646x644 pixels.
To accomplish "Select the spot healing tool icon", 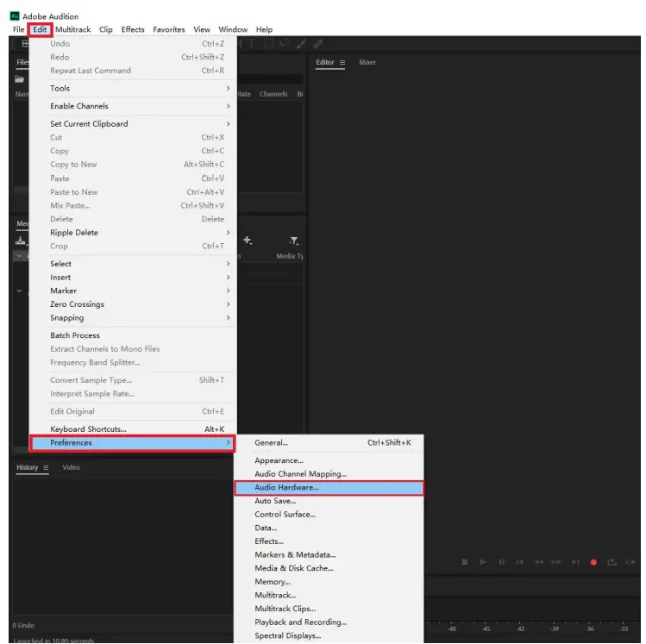I will point(317,44).
